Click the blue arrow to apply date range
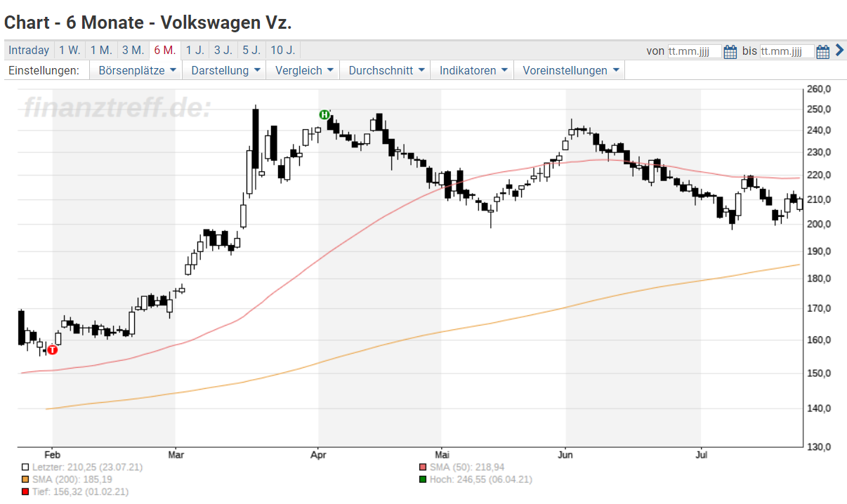Viewport: 847px width, 504px height. (839, 51)
